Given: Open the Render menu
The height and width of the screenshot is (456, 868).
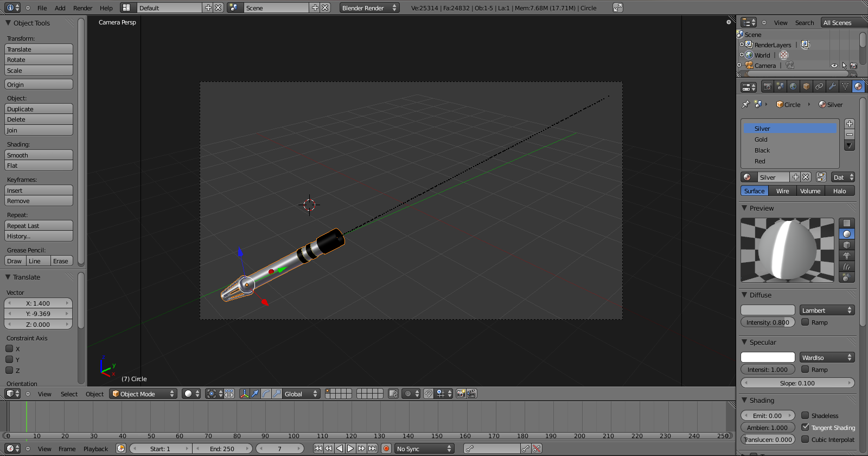Looking at the screenshot, I should point(82,8).
